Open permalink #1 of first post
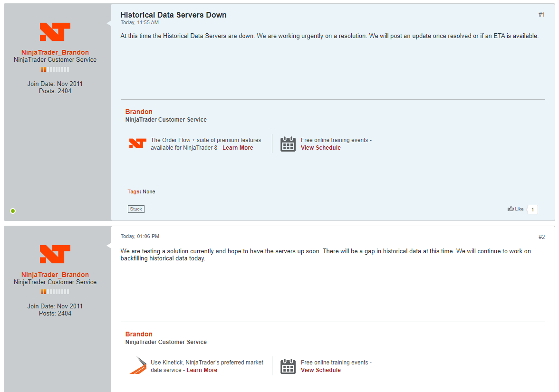This screenshot has width=559, height=392. pyautogui.click(x=541, y=15)
